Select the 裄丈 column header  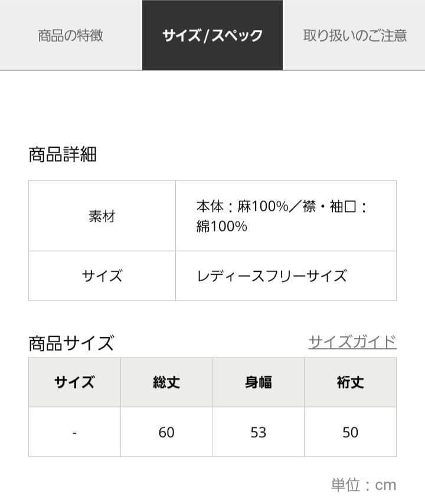point(351,382)
